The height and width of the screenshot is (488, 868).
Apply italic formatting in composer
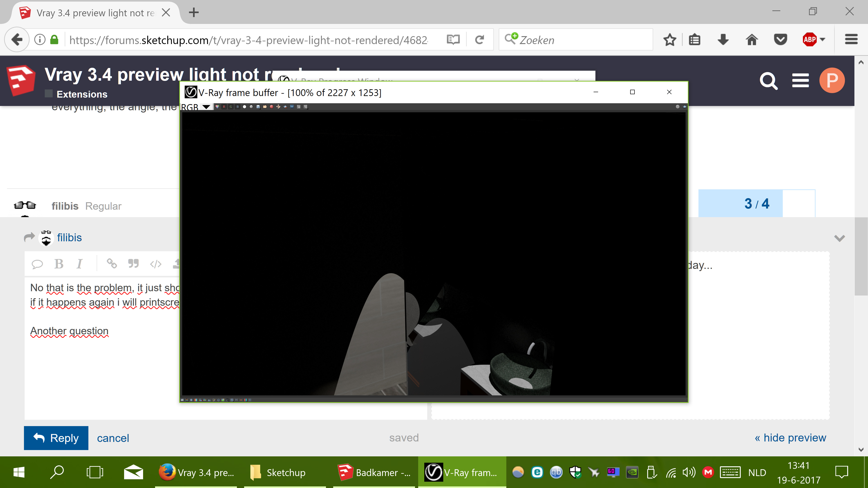[x=80, y=264]
